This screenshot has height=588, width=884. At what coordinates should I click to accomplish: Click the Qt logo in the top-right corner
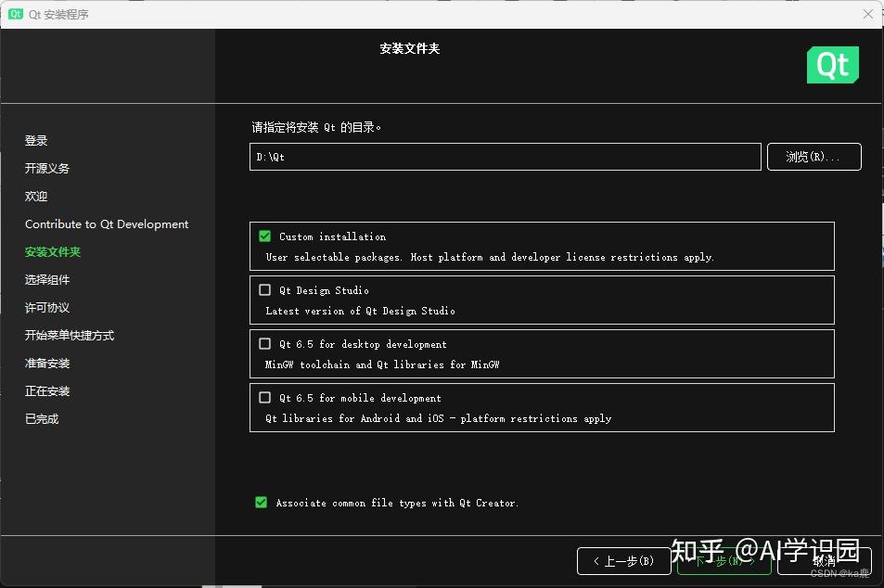pyautogui.click(x=831, y=65)
